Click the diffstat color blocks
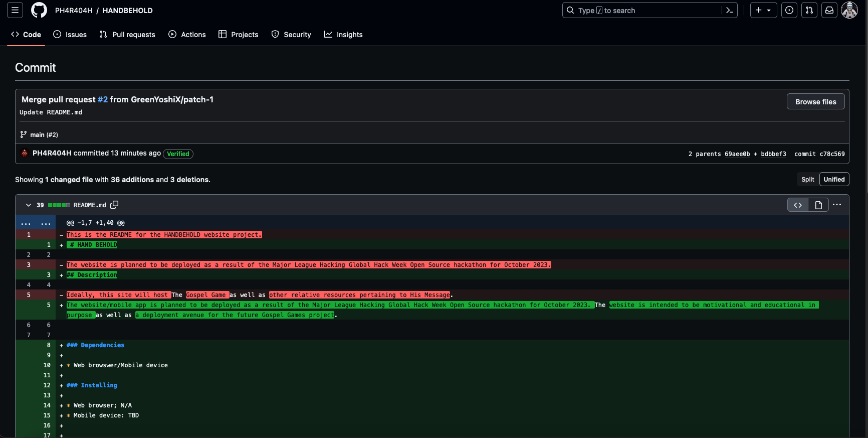Screen dimensions: 868x438 click(59, 205)
